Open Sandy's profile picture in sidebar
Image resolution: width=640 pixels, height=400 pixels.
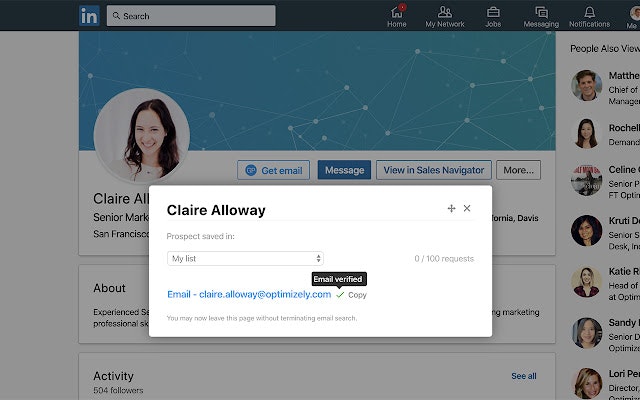tap(587, 333)
